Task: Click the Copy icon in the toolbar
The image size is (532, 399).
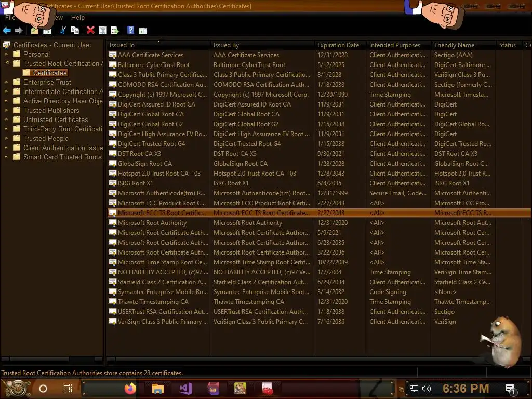Action: click(75, 30)
